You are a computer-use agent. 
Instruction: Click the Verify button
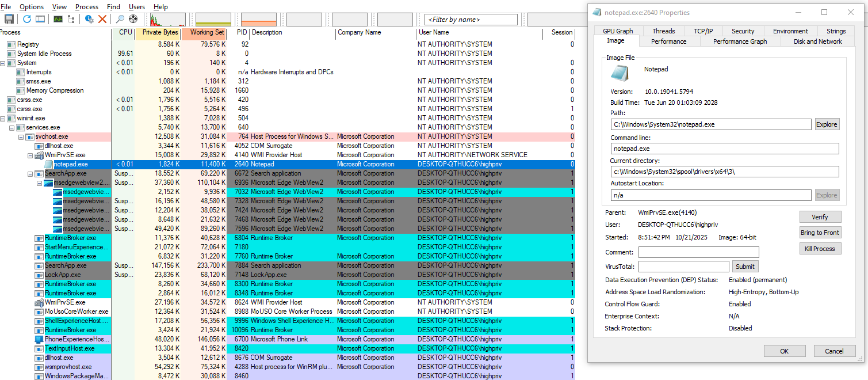point(820,217)
